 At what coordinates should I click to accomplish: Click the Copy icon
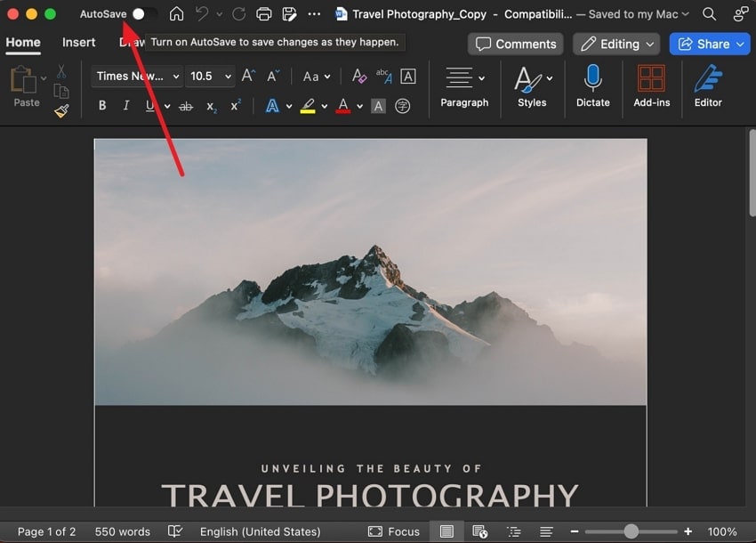click(x=61, y=91)
